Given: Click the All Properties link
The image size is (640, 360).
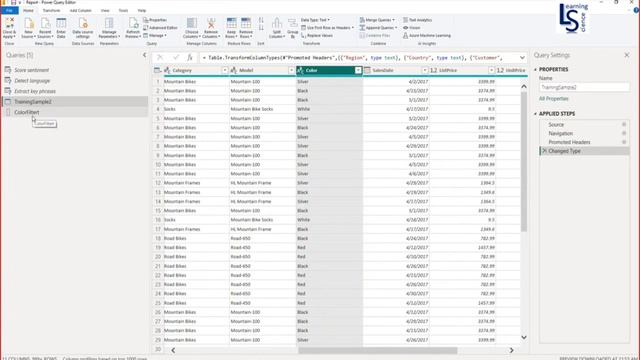Looking at the screenshot, I should tap(553, 99).
